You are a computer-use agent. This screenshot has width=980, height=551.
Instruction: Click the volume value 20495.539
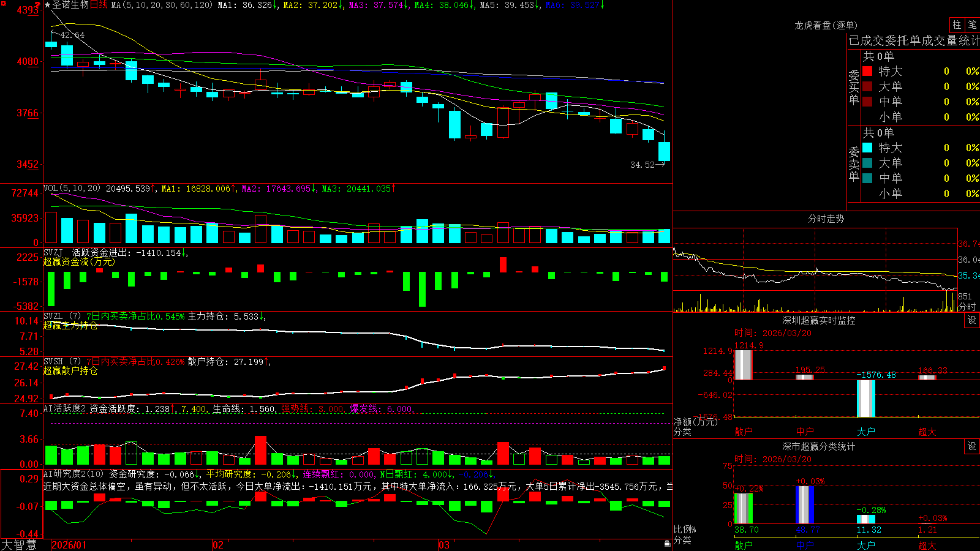click(128, 189)
